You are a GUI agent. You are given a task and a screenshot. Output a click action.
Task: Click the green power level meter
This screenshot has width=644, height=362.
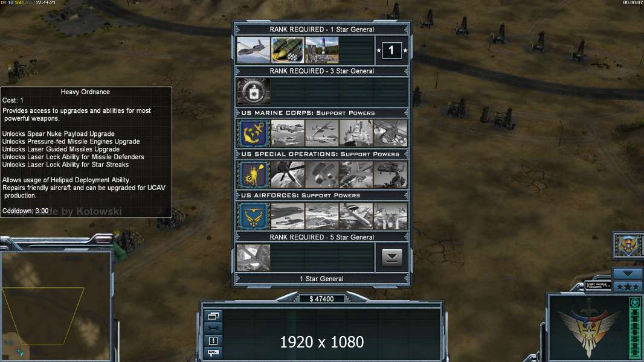tap(635, 328)
